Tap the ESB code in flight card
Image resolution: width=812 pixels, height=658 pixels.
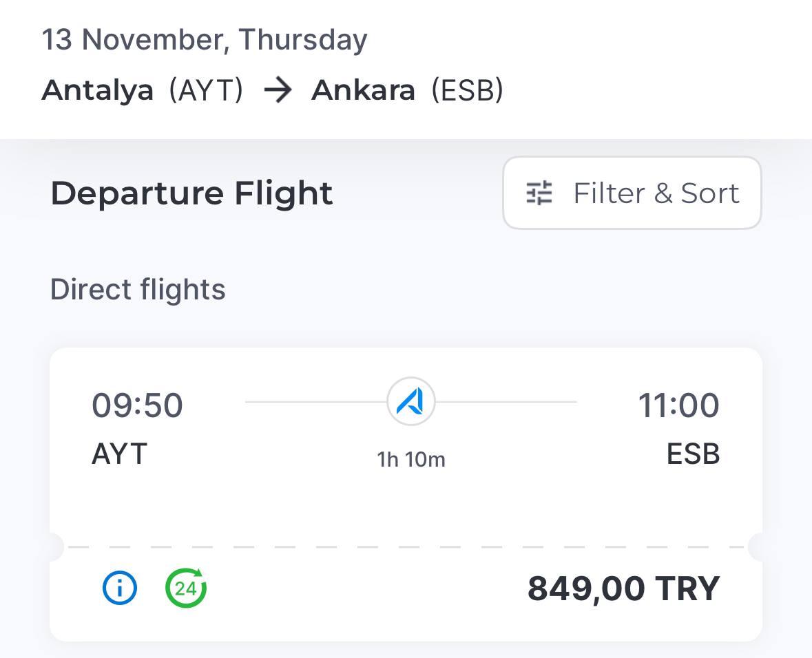[693, 454]
